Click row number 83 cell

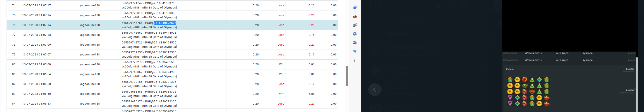[14, 94]
